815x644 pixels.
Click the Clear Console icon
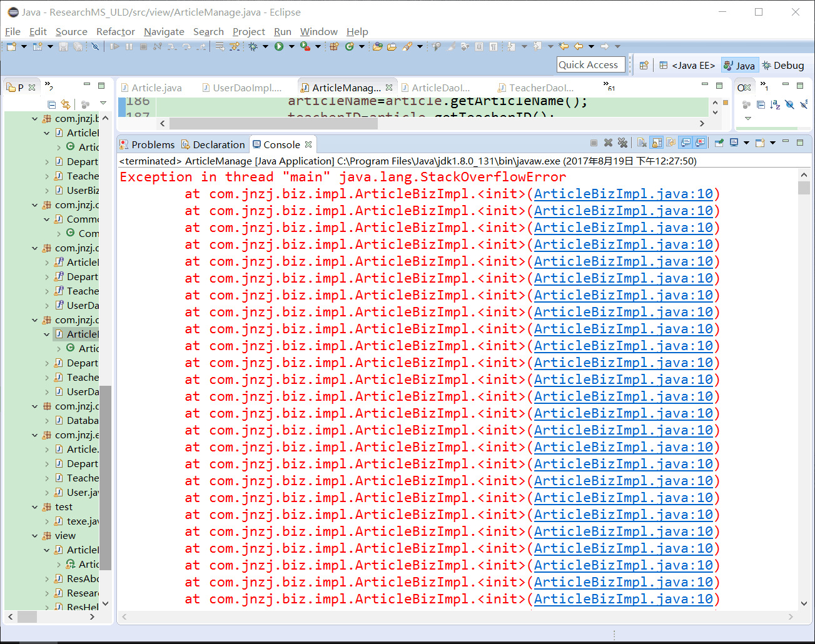(x=642, y=143)
